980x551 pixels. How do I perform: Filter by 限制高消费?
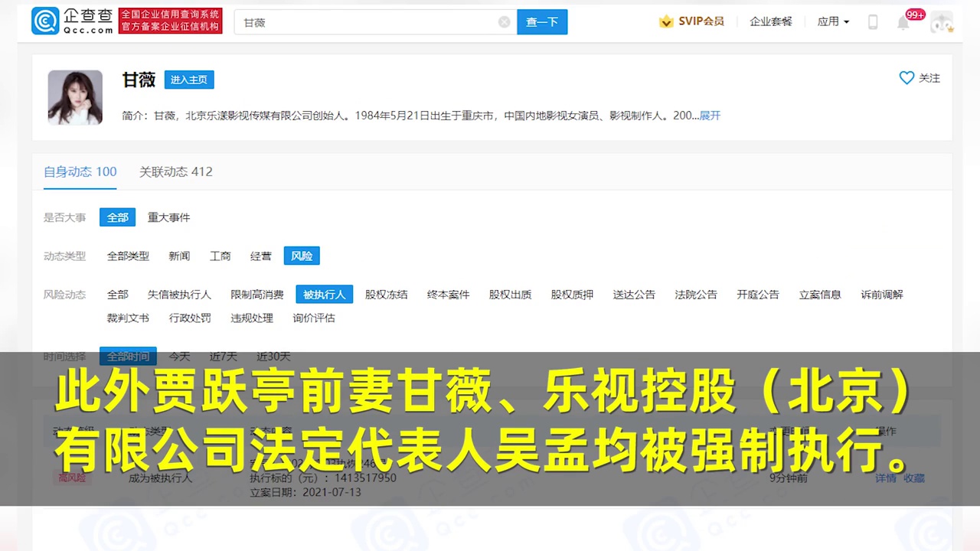click(257, 294)
